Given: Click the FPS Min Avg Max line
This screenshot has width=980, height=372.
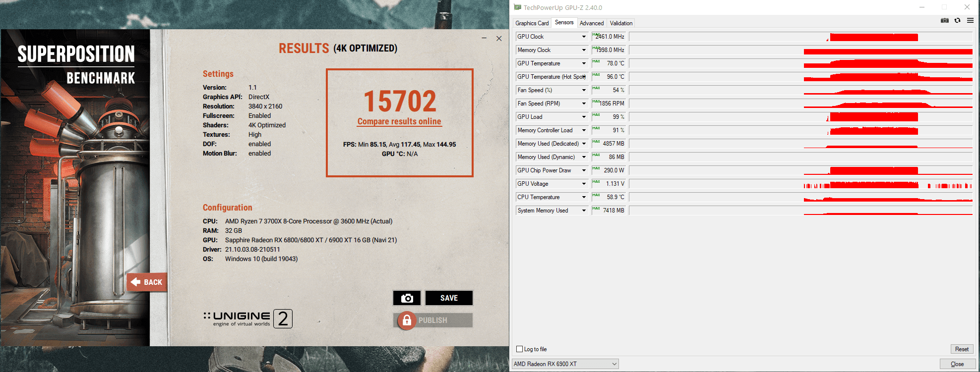Looking at the screenshot, I should (399, 145).
